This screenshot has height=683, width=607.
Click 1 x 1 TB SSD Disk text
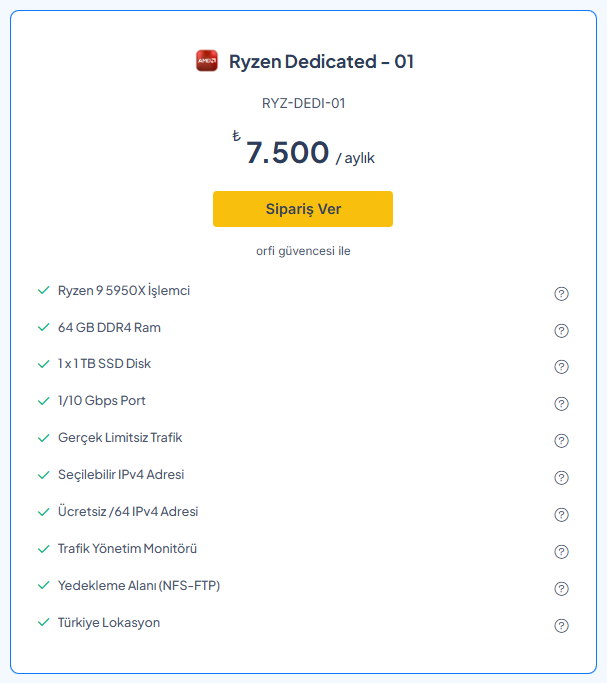pos(104,364)
